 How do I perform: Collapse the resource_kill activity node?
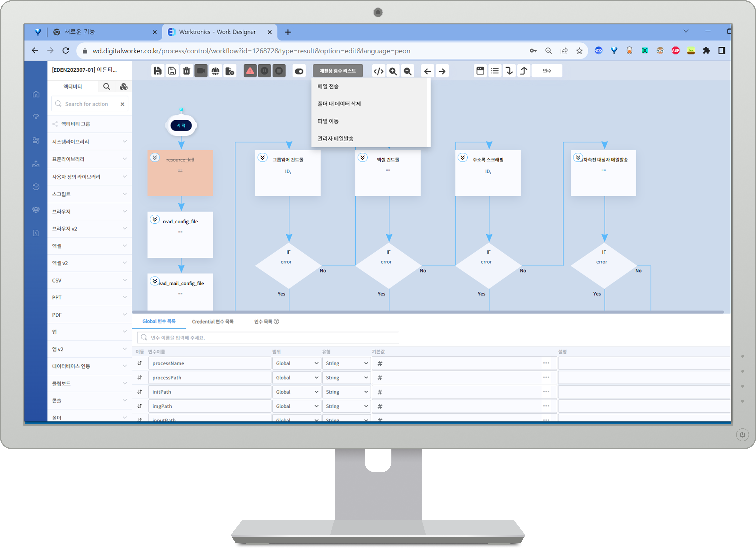coord(155,157)
